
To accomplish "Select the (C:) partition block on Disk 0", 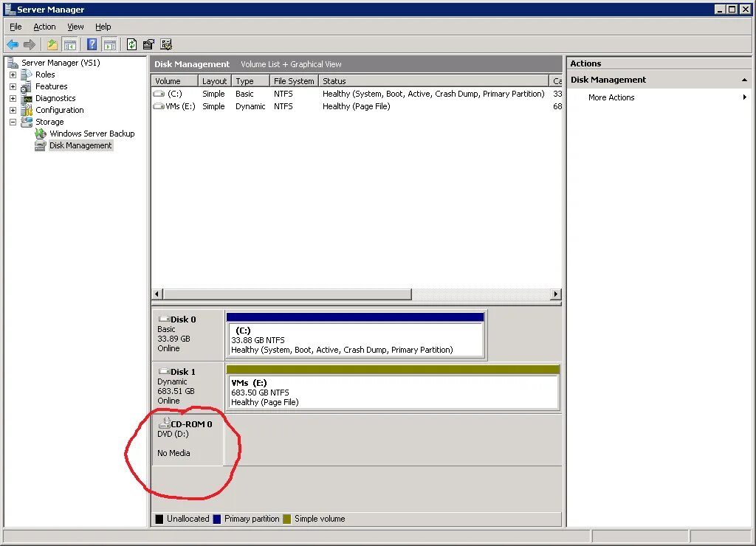I will pos(355,336).
